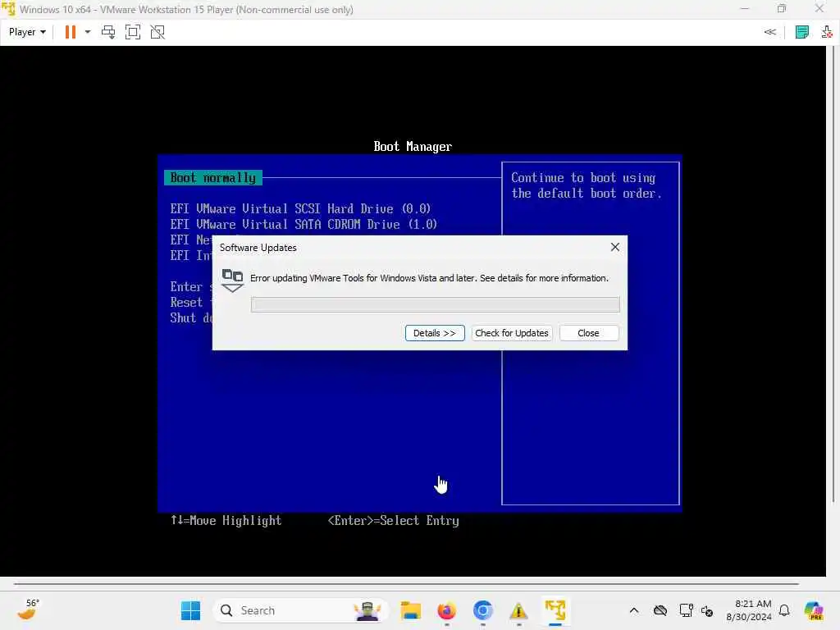Collapse toolbar with double chevron icon
This screenshot has height=630, width=840.
tap(769, 32)
